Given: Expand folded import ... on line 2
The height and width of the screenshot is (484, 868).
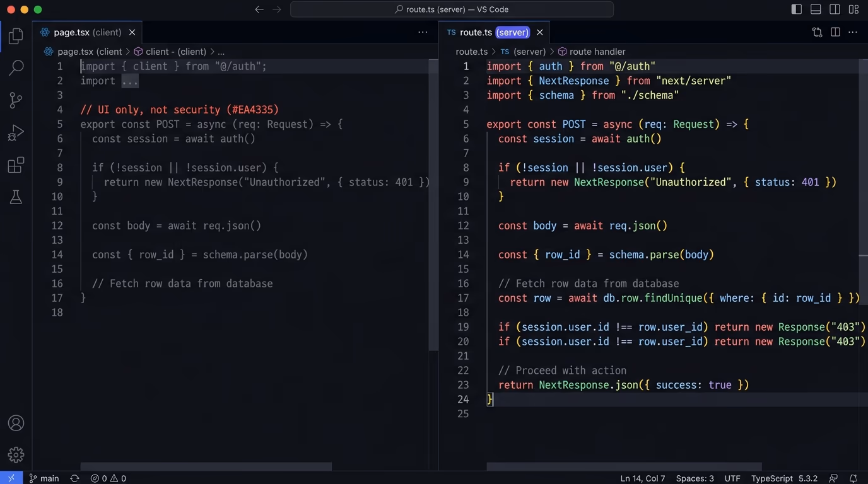Looking at the screenshot, I should click(x=130, y=81).
